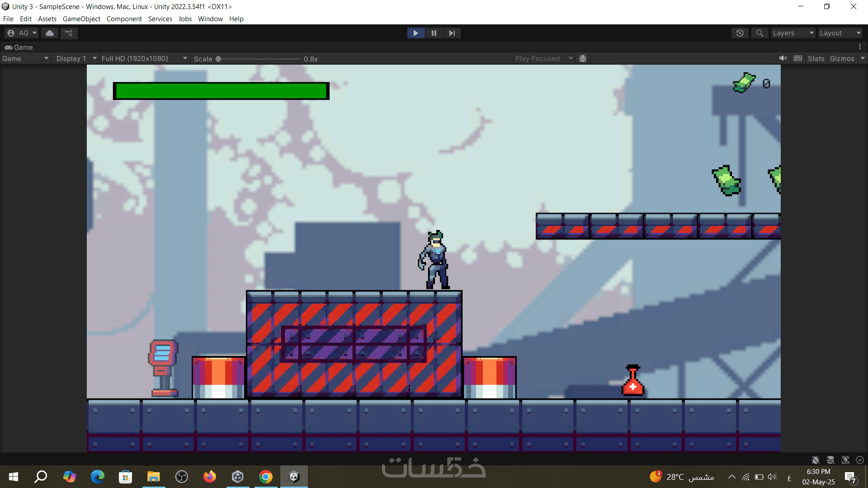This screenshot has width=868, height=488.
Task: Click the Unity Hub taskbar icon
Action: tap(238, 476)
